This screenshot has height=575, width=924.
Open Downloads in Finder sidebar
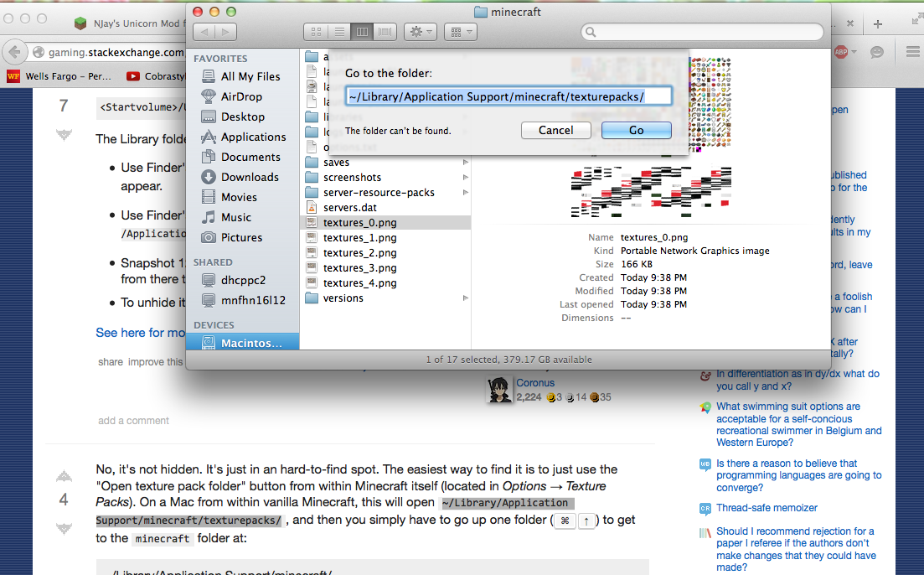(x=242, y=177)
